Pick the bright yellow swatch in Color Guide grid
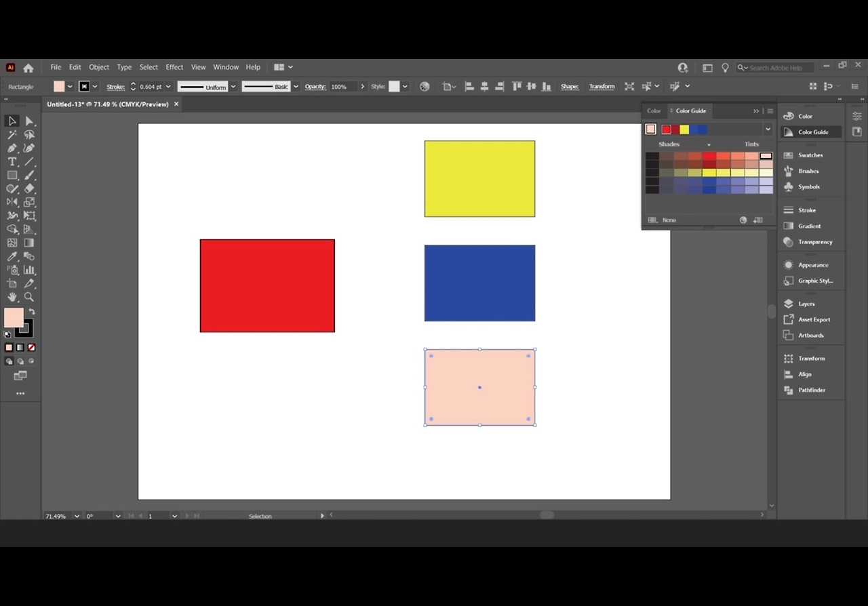The height and width of the screenshot is (606, 868). (709, 173)
